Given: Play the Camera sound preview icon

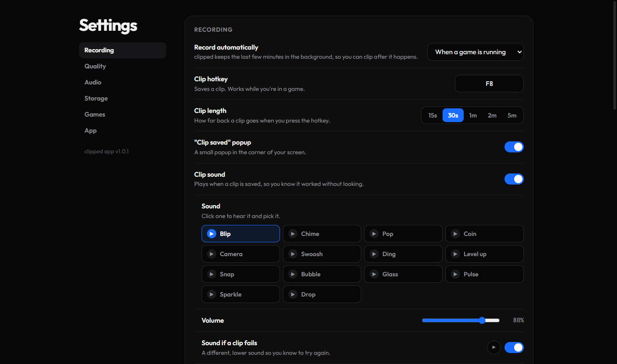Looking at the screenshot, I should (x=212, y=254).
